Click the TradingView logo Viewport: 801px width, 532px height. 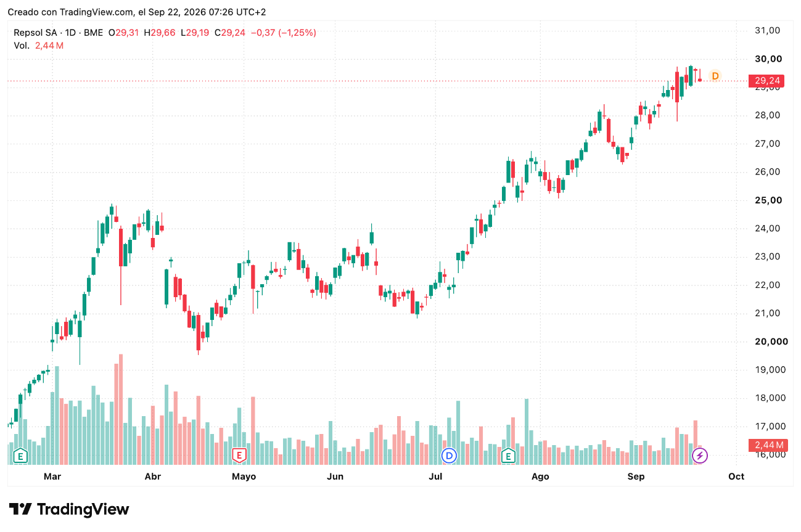pos(69,509)
